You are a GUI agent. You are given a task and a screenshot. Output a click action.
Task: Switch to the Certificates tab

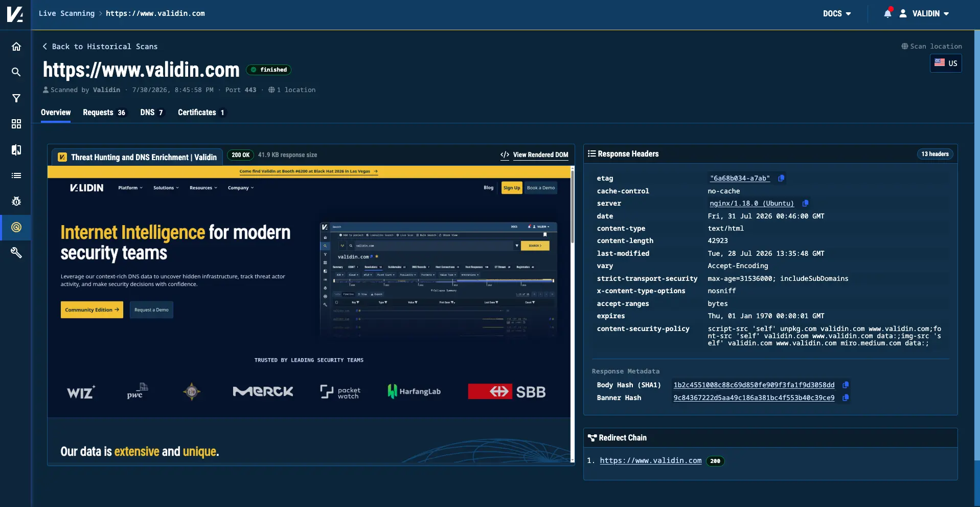tap(201, 113)
